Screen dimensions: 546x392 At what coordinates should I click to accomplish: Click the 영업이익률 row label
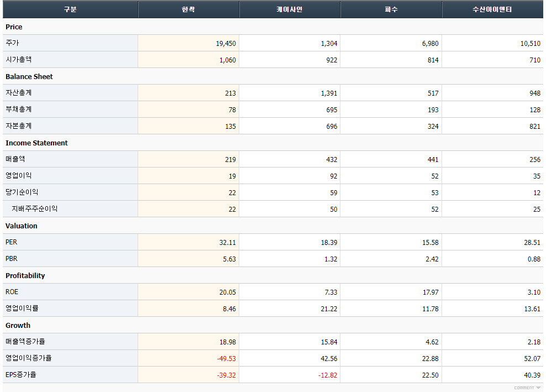(x=22, y=309)
